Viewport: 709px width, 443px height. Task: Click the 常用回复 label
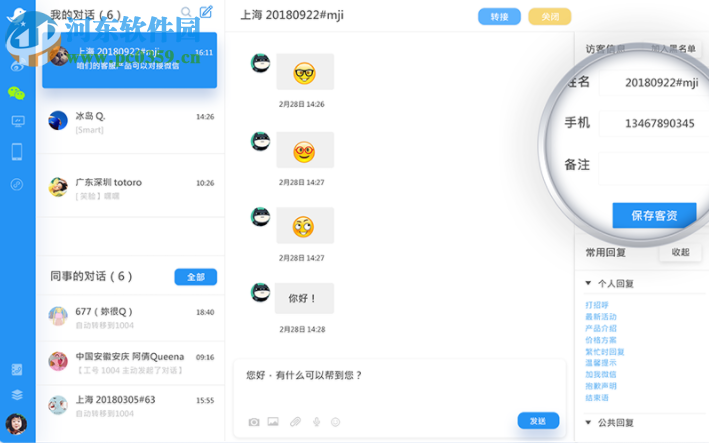pos(605,252)
